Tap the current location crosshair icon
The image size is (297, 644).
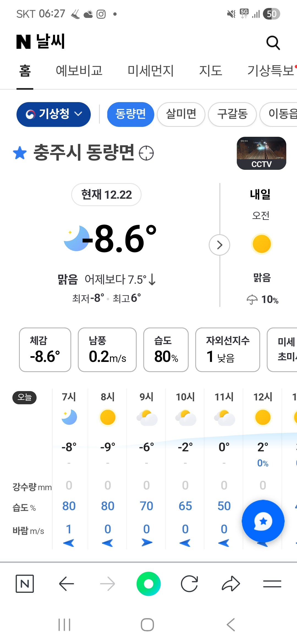click(x=146, y=153)
